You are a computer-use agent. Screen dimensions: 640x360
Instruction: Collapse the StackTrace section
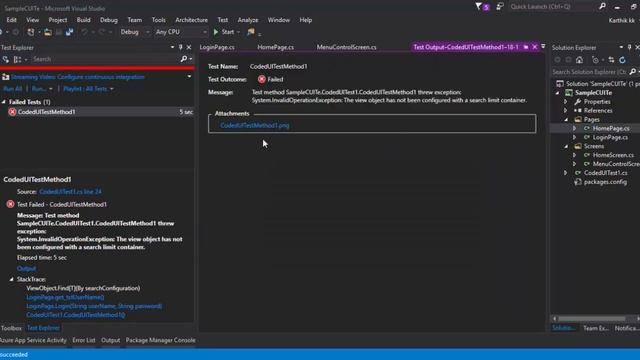11,279
